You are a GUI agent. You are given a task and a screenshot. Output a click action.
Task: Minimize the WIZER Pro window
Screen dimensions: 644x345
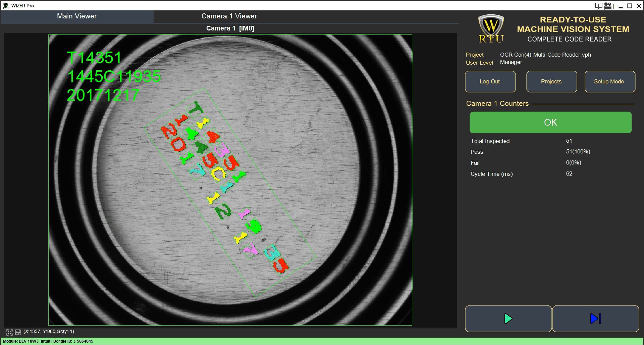pyautogui.click(x=621, y=6)
